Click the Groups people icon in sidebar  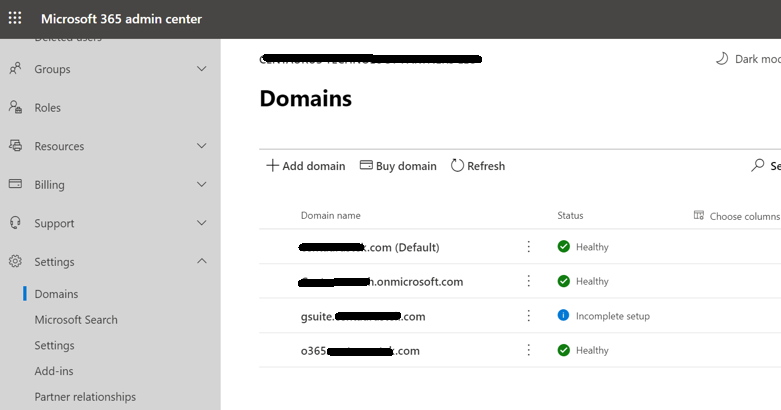point(15,69)
